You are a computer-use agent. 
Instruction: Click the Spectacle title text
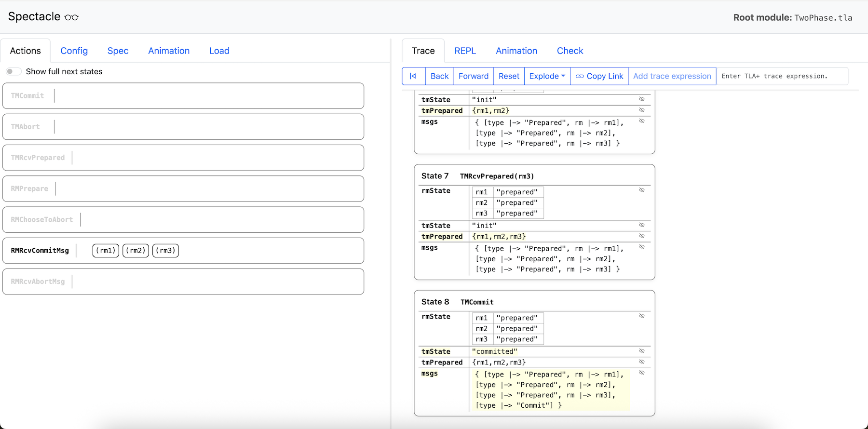34,17
